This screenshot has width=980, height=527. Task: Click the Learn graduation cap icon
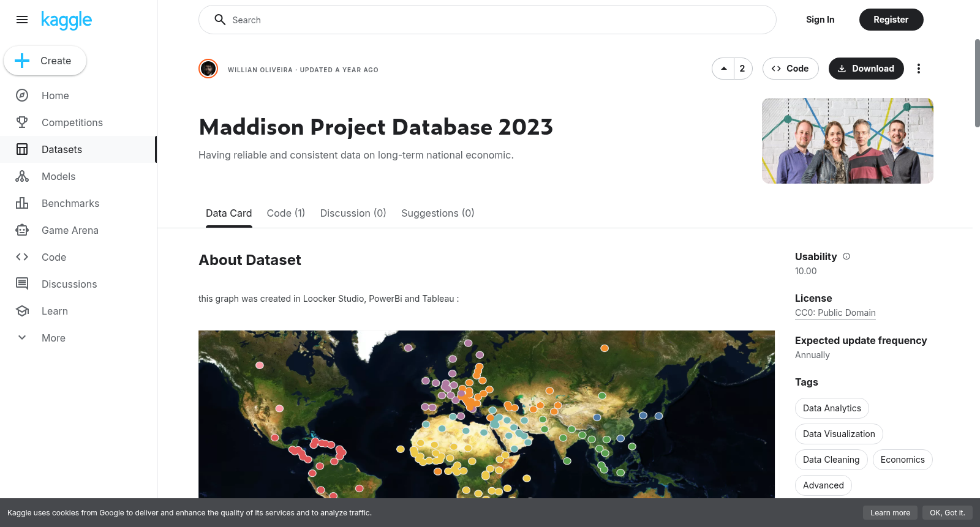point(22,311)
